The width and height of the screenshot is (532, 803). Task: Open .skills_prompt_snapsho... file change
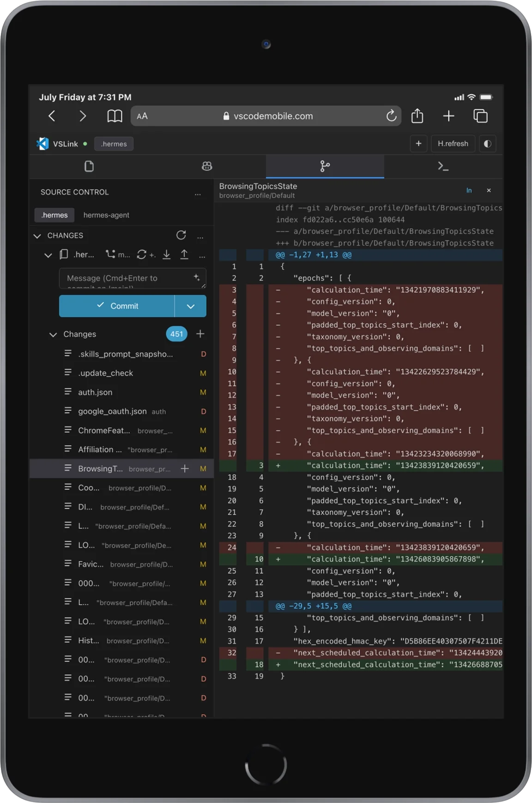pyautogui.click(x=121, y=354)
